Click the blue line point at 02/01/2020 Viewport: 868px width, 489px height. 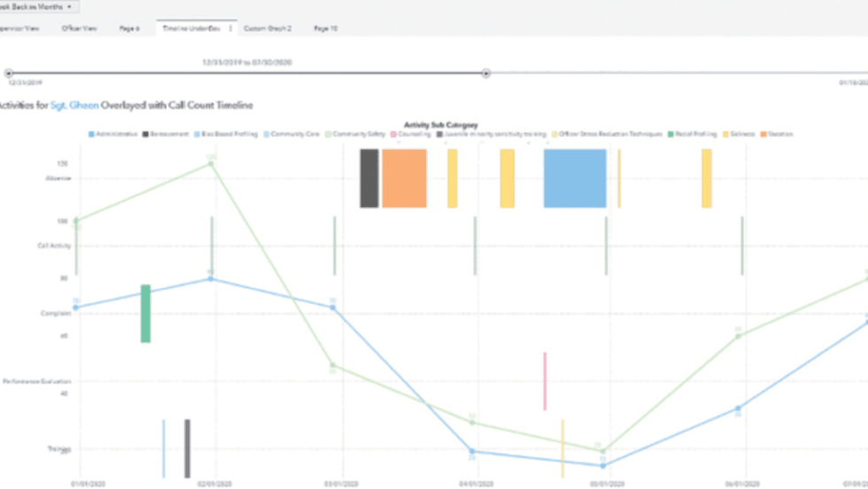(x=211, y=278)
